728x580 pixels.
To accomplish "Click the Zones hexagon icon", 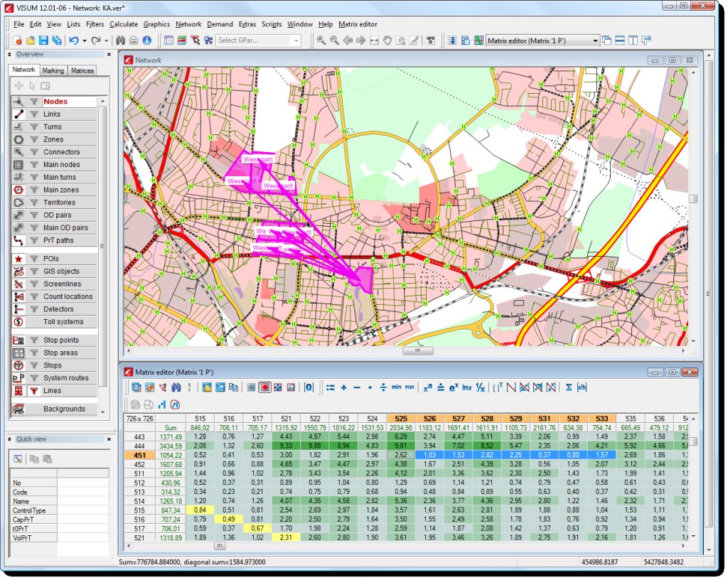I will (18, 139).
